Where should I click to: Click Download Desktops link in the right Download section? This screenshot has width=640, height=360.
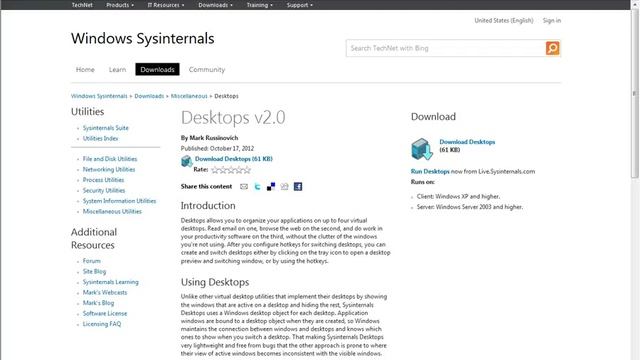(467, 142)
